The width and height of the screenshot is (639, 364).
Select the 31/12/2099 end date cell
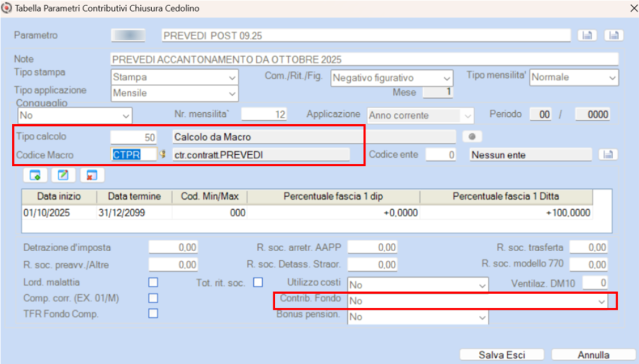tap(134, 212)
